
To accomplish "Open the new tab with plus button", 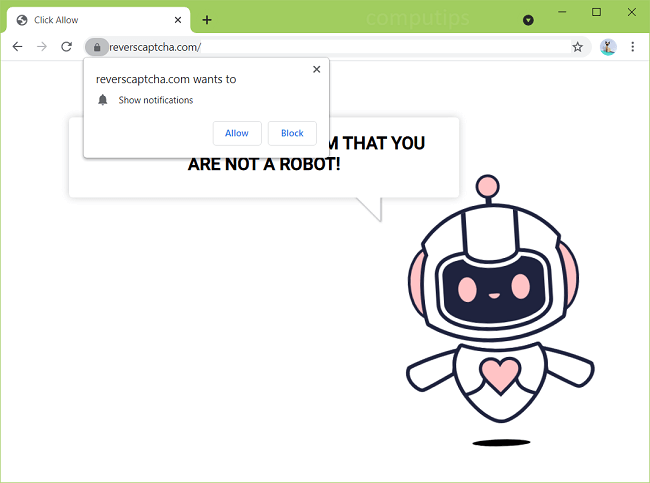I will 207,20.
